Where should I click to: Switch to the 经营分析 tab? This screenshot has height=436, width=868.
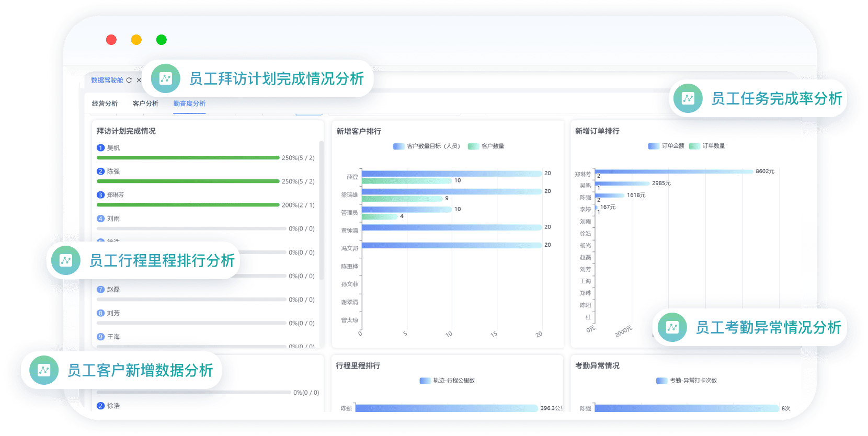[x=105, y=104]
